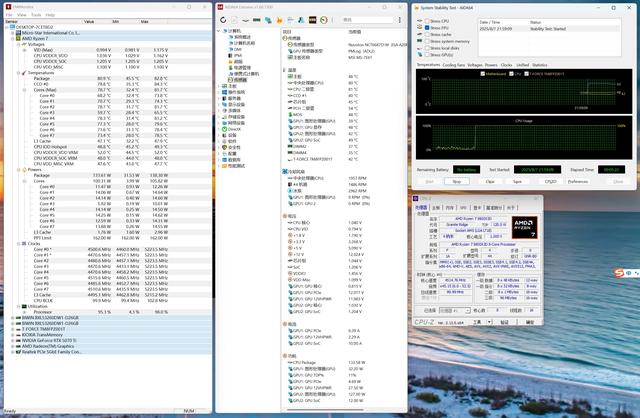Open the 工具 dropdown arrow in CPU-Z
The image size is (640, 418).
tap(489, 322)
